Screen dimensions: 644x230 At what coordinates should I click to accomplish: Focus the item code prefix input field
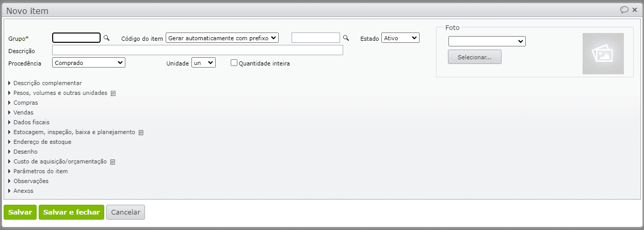316,38
